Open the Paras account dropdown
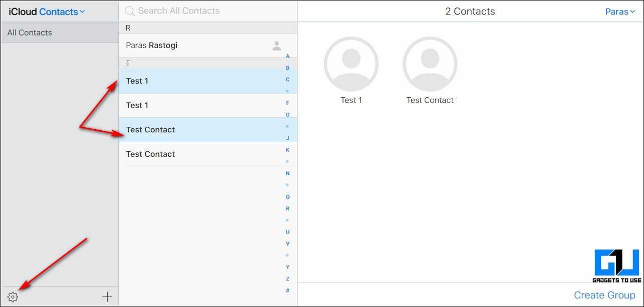Image resolution: width=644 pixels, height=307 pixels. click(x=620, y=12)
